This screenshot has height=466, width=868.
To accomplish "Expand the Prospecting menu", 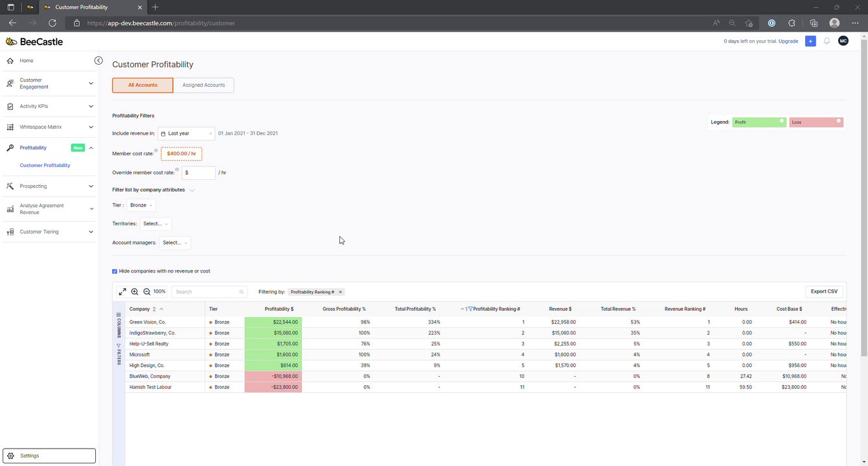I will click(49, 186).
